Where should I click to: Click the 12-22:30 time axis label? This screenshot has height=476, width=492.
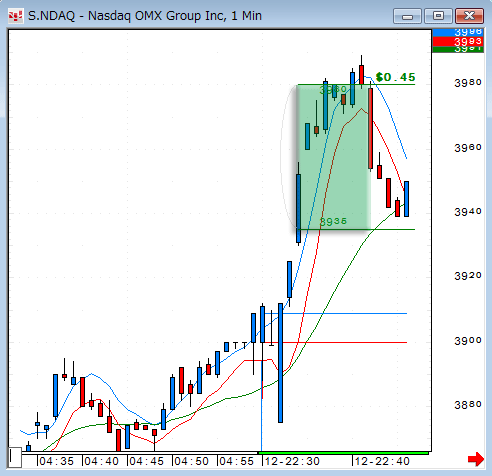292,461
